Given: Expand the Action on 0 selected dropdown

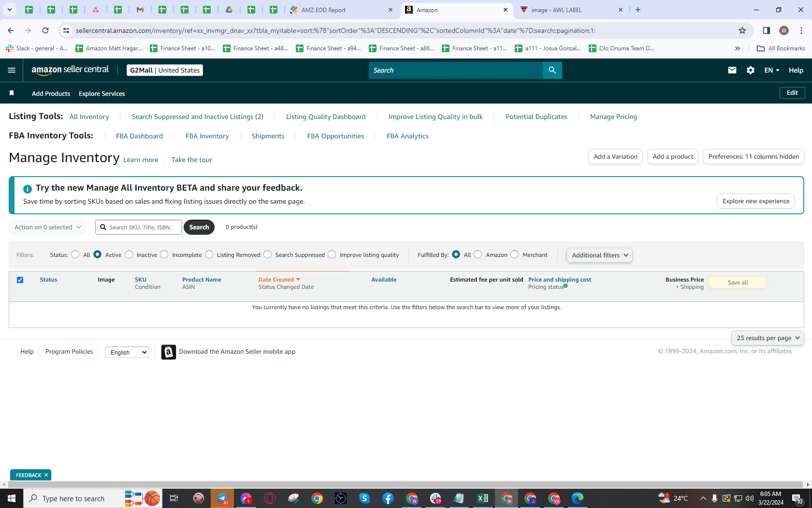Looking at the screenshot, I should point(47,227).
